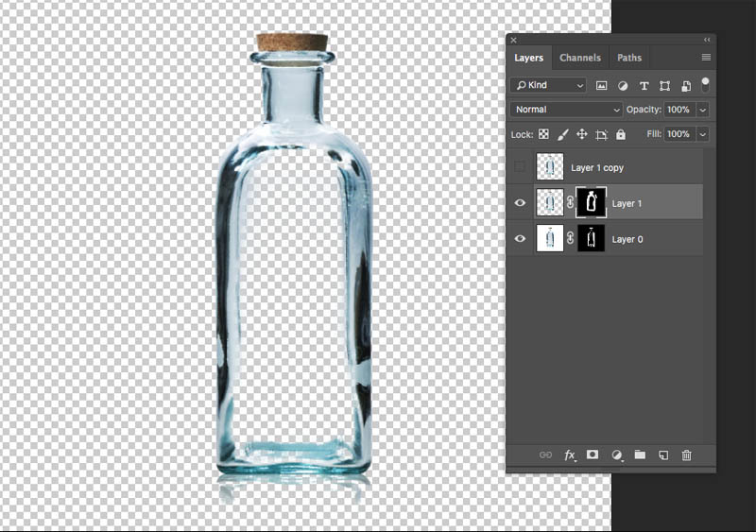Filter layers by pixel layers icon
The width and height of the screenshot is (756, 532).
pos(601,86)
